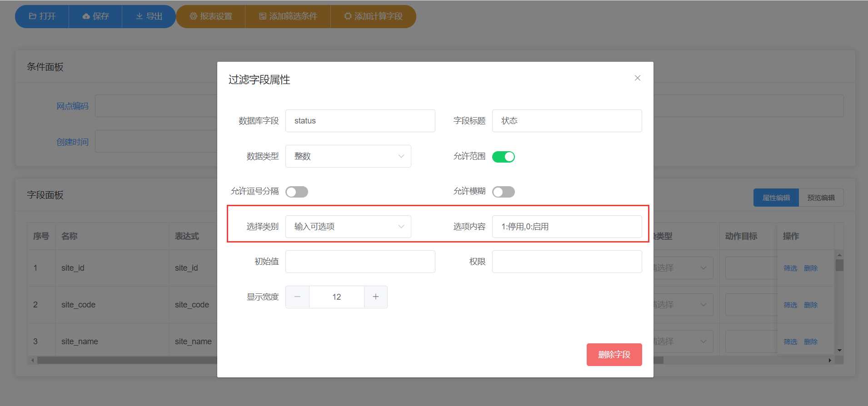The image size is (868, 406).
Task: Click the 动作目标 input in site_name row
Action: [x=751, y=342]
